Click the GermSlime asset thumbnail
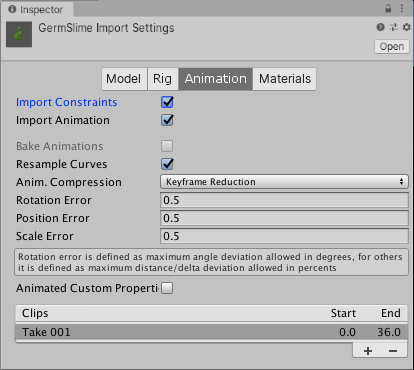This screenshot has height=370, width=414. tap(19, 34)
